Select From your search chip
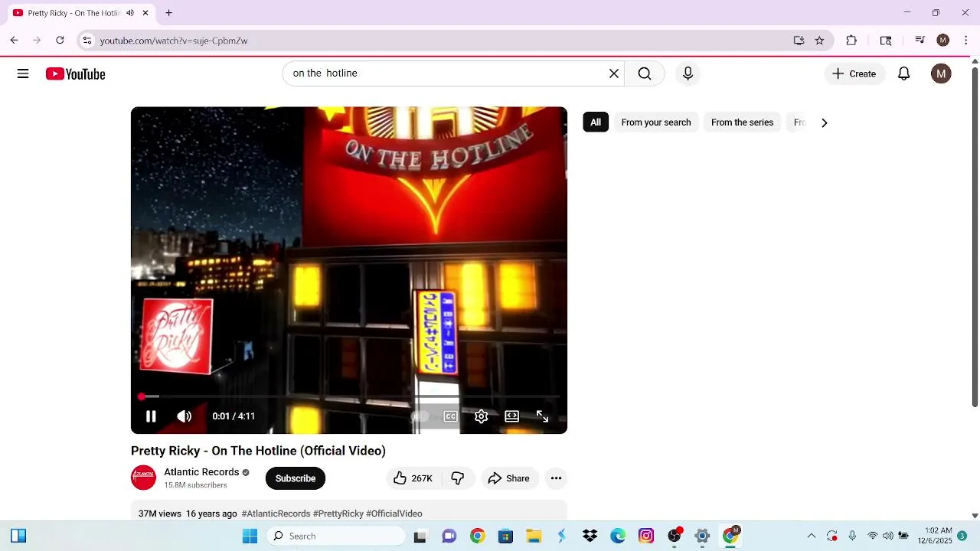Viewport: 980px width, 551px height. [656, 122]
